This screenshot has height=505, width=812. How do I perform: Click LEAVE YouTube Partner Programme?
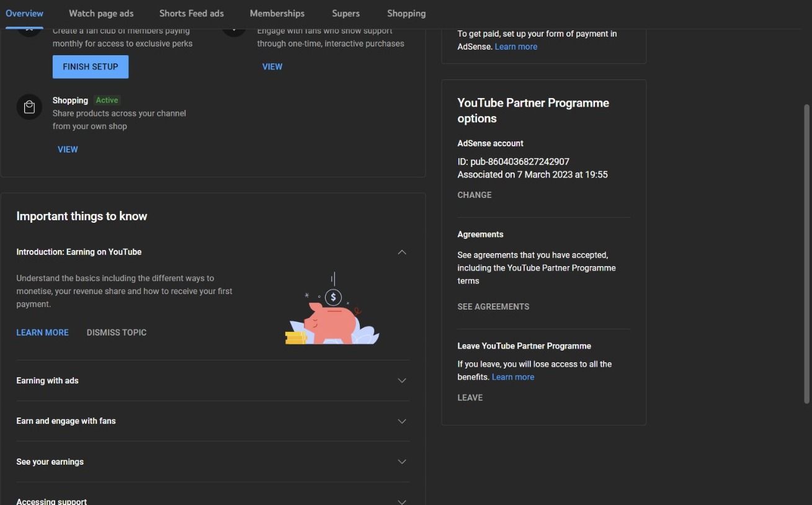coord(470,398)
